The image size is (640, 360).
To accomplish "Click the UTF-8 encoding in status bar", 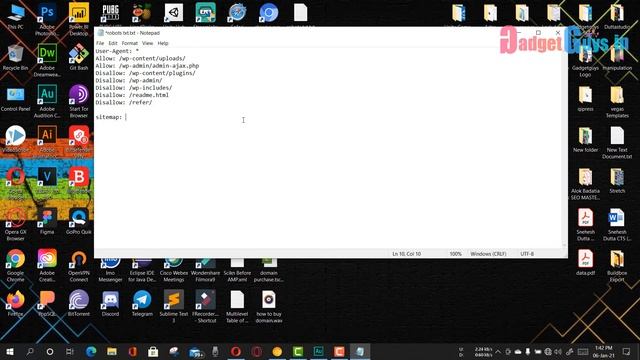I will pos(527,254).
